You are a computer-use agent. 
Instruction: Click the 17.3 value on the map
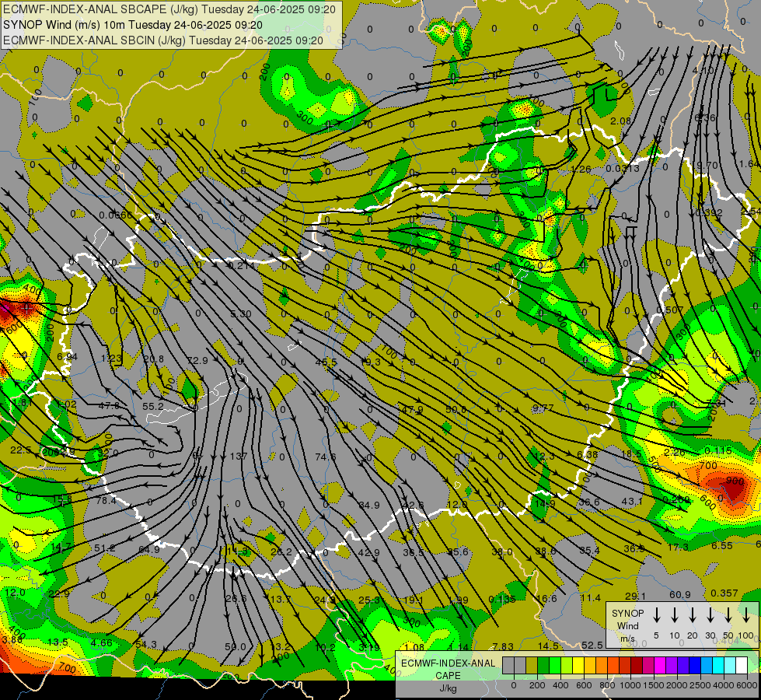[x=678, y=547]
